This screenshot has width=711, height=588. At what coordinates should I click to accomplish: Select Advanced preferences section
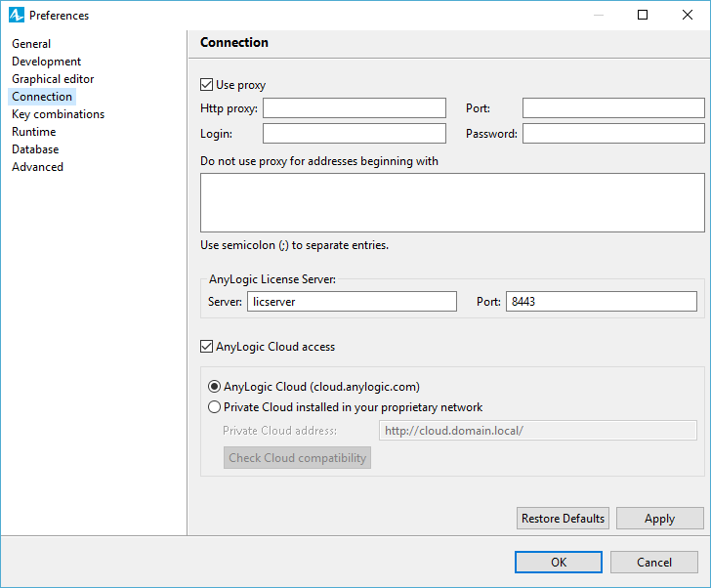click(38, 167)
